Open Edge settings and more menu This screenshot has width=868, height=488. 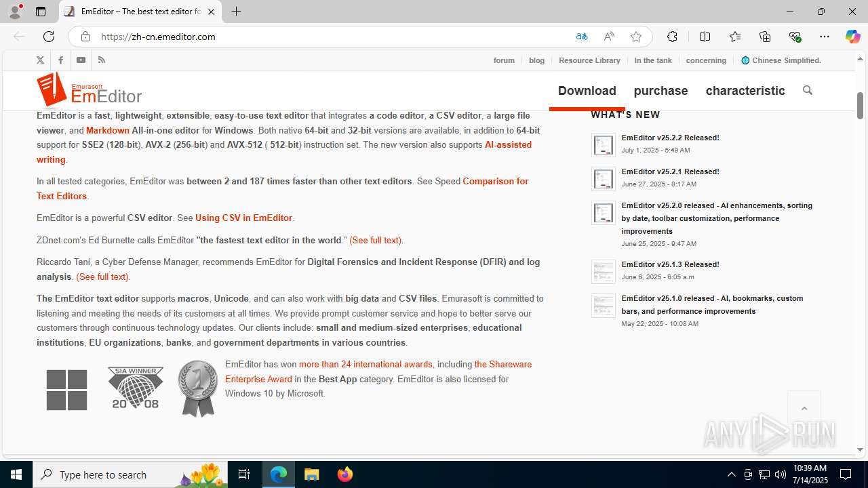825,37
